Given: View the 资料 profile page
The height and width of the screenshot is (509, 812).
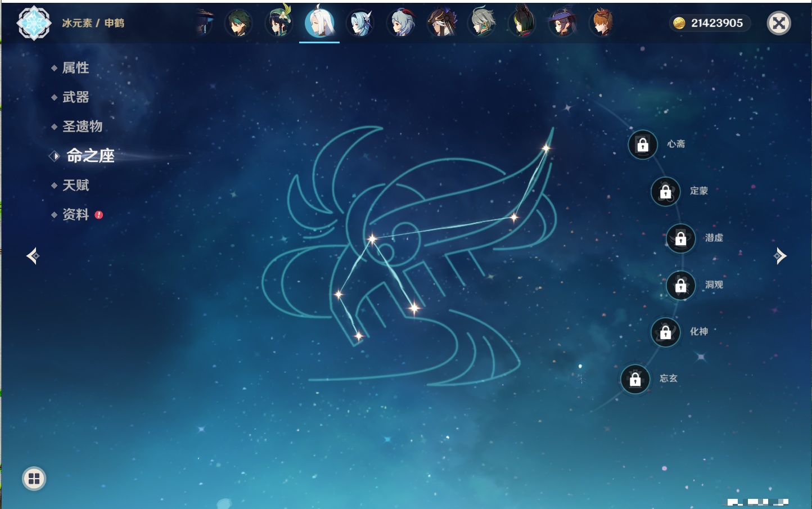Looking at the screenshot, I should pos(75,214).
